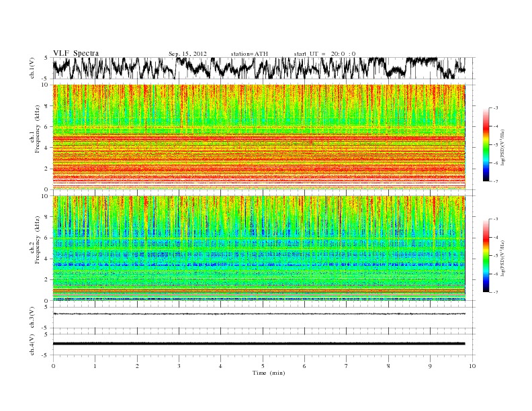Click the "10" kHz tick of ch.2 spectrogram
The width and height of the screenshot is (532, 411).
coord(45,196)
